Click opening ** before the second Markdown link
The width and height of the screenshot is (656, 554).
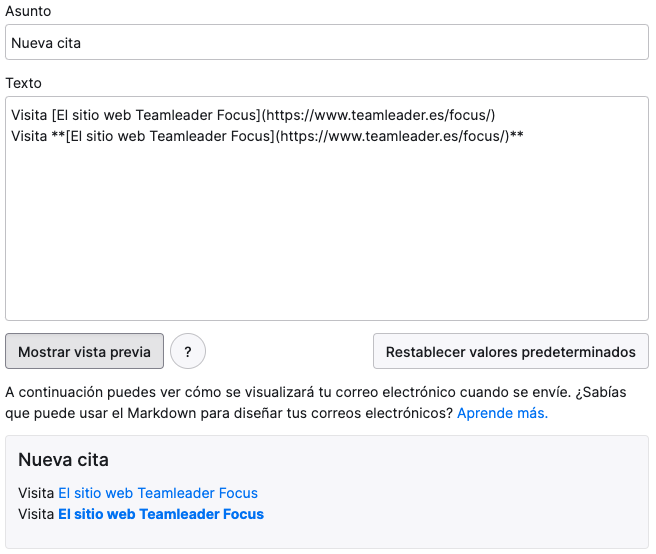(58, 136)
